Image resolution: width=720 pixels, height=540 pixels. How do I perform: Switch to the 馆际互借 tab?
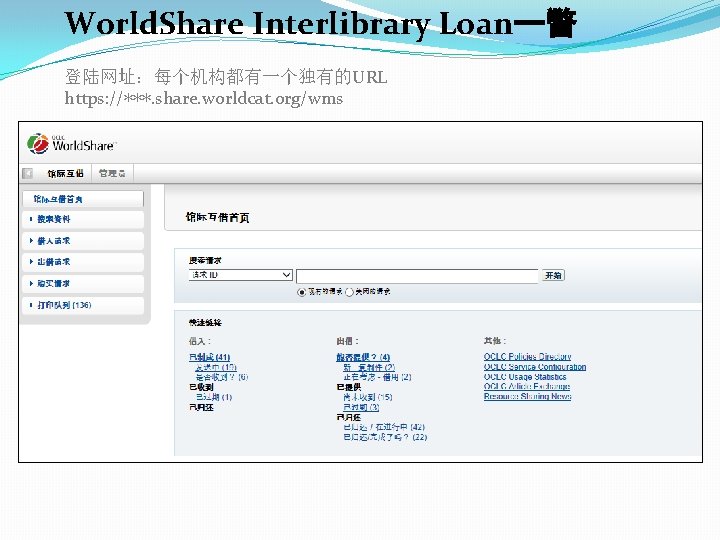[65, 173]
